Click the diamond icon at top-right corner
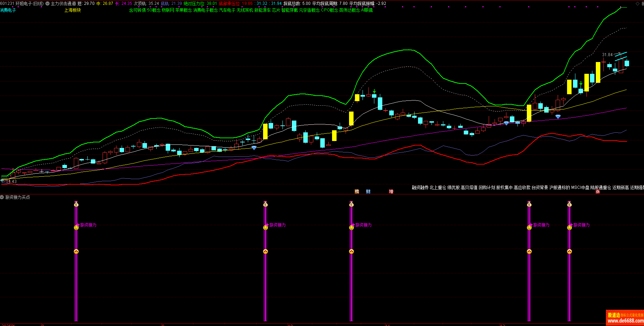This screenshot has height=326, width=644. pos(637,3)
